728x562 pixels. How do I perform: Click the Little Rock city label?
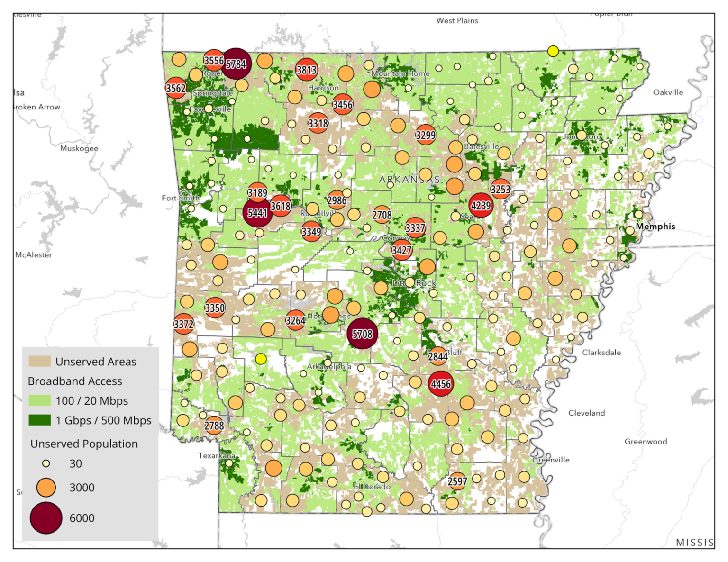pyautogui.click(x=414, y=282)
